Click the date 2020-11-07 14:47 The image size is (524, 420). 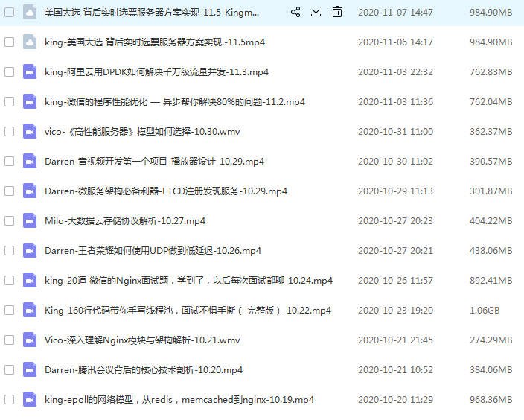396,13
